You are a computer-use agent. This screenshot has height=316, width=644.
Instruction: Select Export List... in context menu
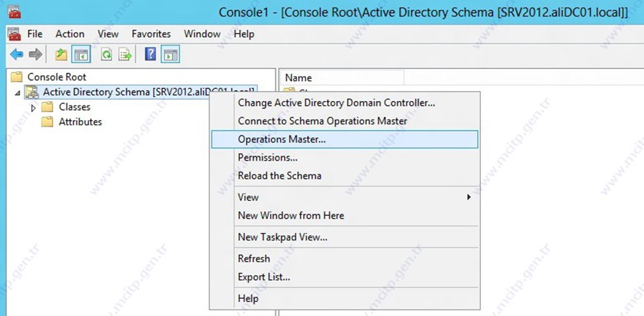[344, 277]
